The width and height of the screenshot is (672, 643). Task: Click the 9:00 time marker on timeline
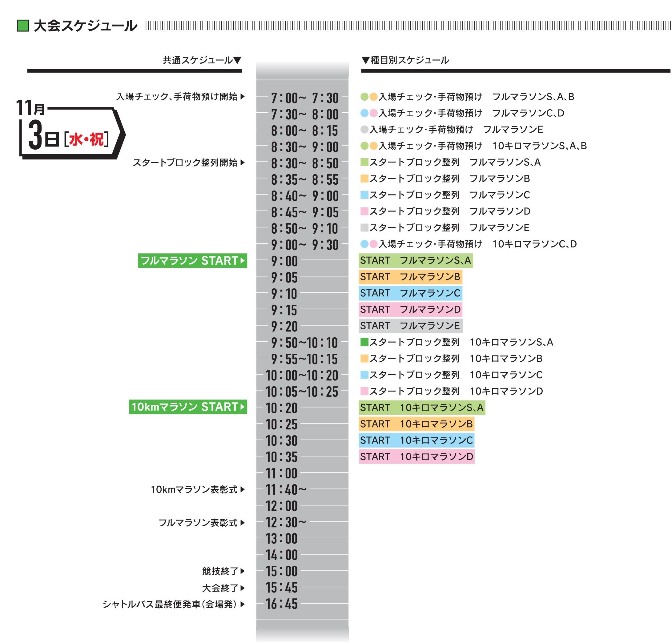[284, 262]
